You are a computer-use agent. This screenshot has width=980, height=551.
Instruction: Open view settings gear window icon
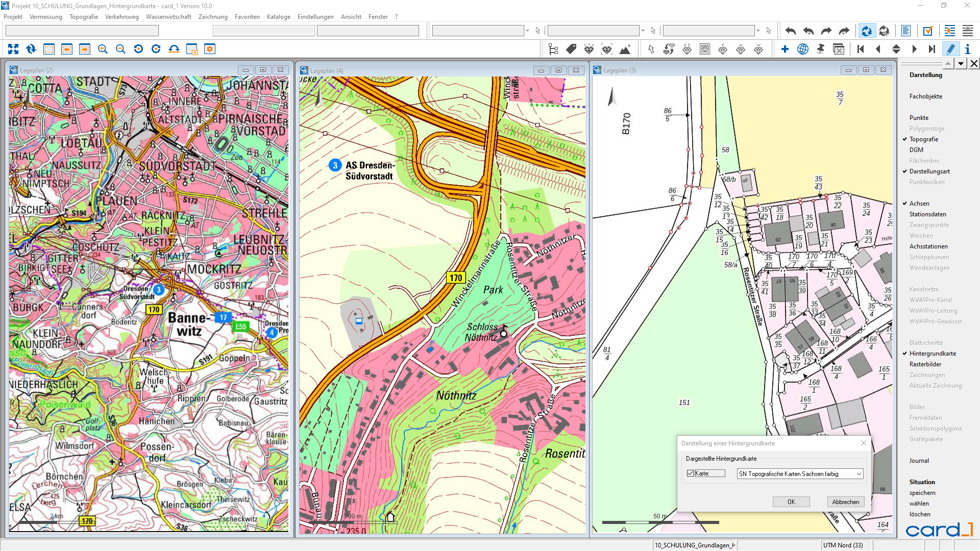(x=210, y=49)
